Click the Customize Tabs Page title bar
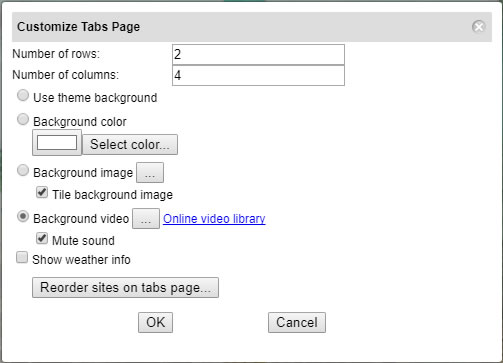The image size is (503, 363). coord(252,27)
